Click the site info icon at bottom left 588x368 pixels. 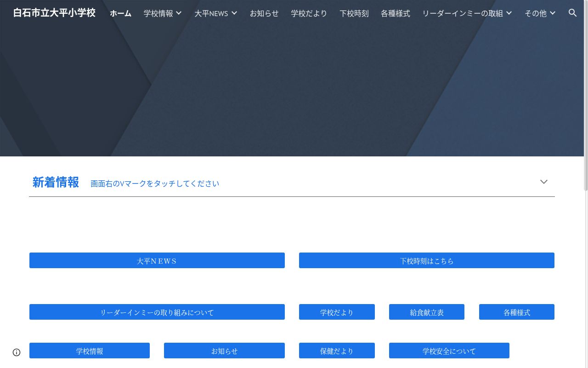[17, 352]
